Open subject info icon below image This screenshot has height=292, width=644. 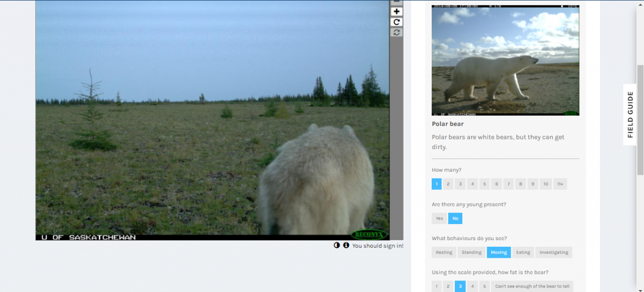[346, 245]
